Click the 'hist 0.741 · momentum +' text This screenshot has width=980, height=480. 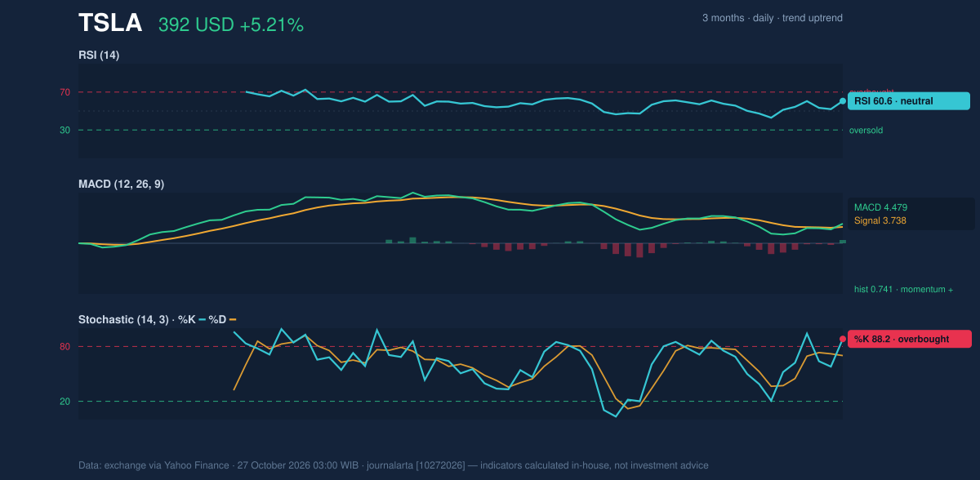point(903,289)
